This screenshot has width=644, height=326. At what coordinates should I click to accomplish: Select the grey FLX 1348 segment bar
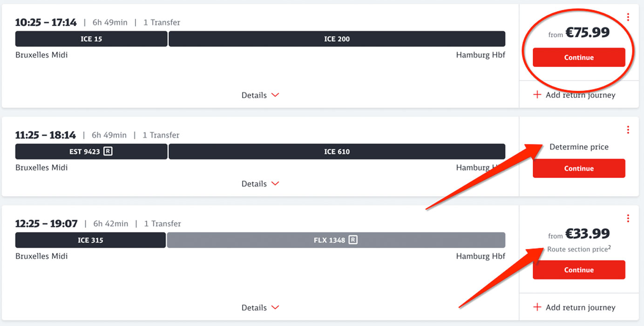336,240
